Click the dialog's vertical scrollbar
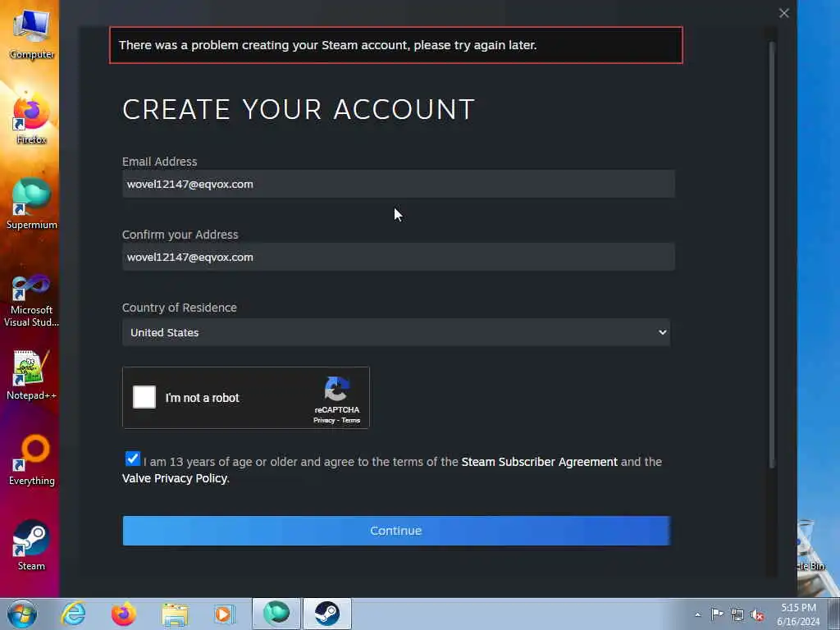 tap(772, 255)
